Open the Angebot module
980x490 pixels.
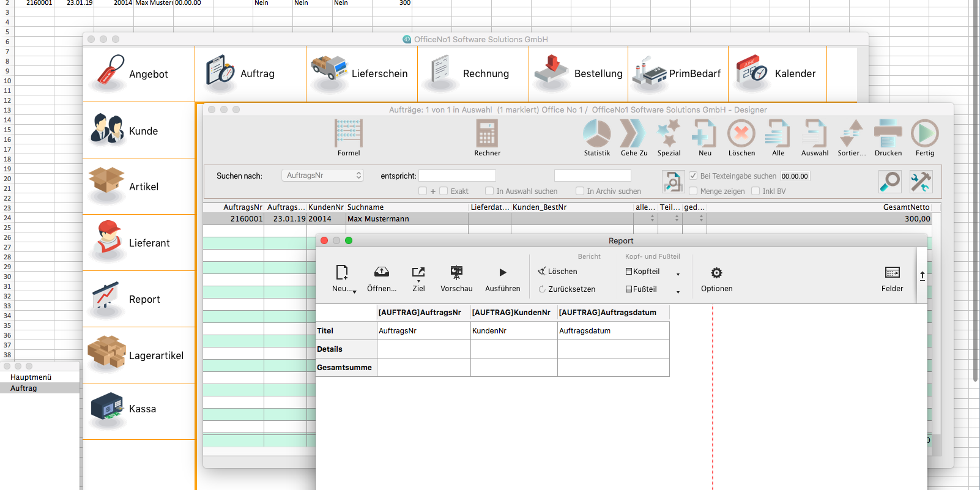[x=139, y=73]
